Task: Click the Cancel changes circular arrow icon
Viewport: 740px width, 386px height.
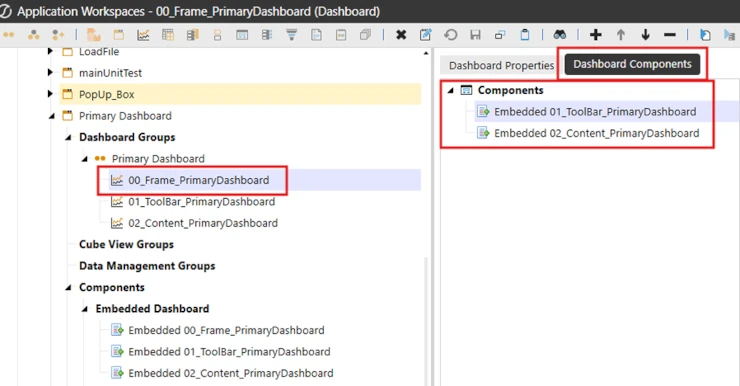Action: [451, 35]
